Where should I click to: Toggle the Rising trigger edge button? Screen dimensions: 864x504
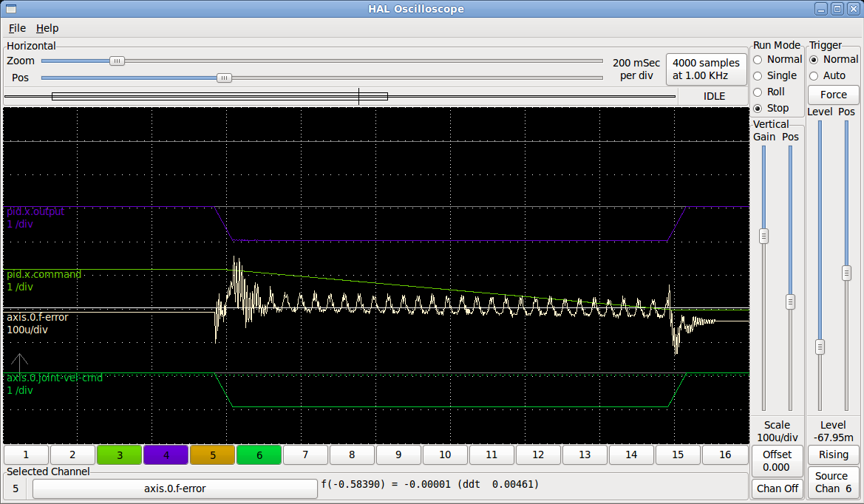(833, 455)
